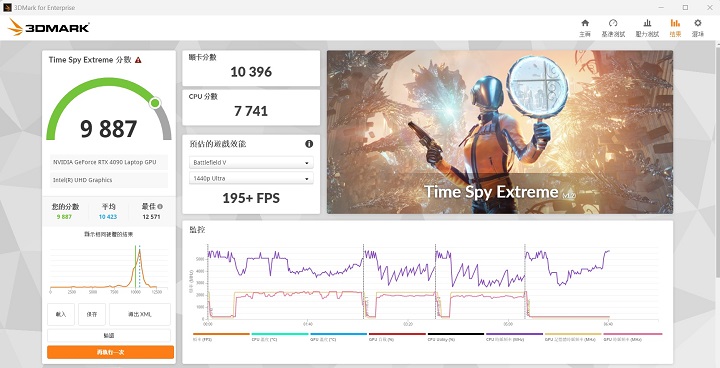Click the 匯出 XML export button
Screen dimensions: 720x368
click(140, 314)
